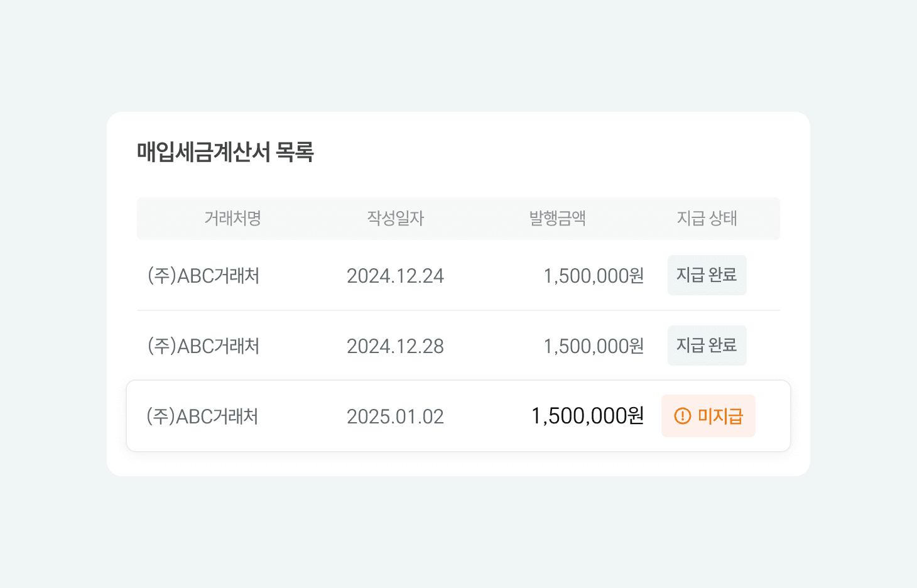The width and height of the screenshot is (917, 588).
Task: Click the orange exclamation circle indicator
Action: coord(681,415)
